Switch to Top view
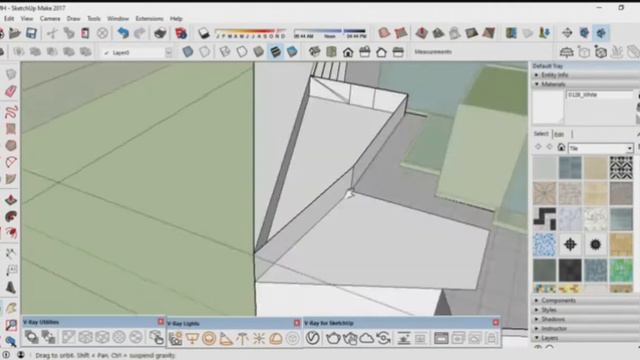This screenshot has width=640, height=360. [331, 52]
